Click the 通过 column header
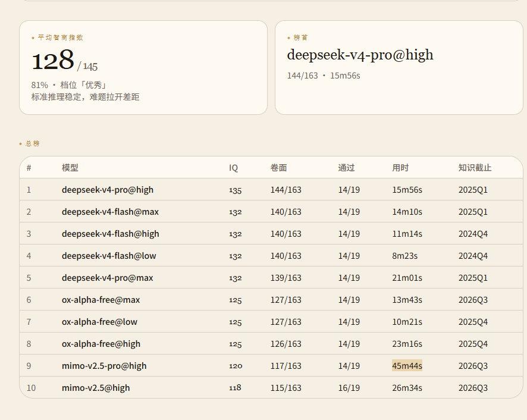This screenshot has height=420, width=527. tap(346, 167)
